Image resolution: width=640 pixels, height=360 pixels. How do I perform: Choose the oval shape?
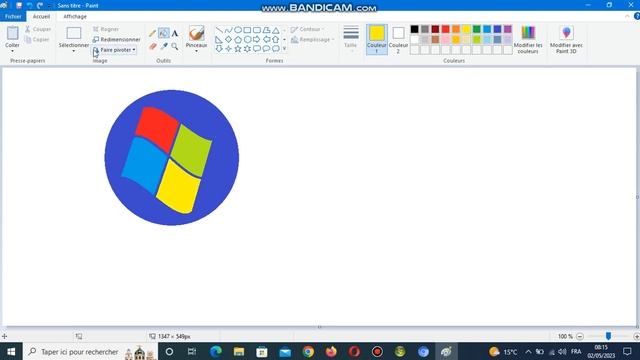pos(238,30)
